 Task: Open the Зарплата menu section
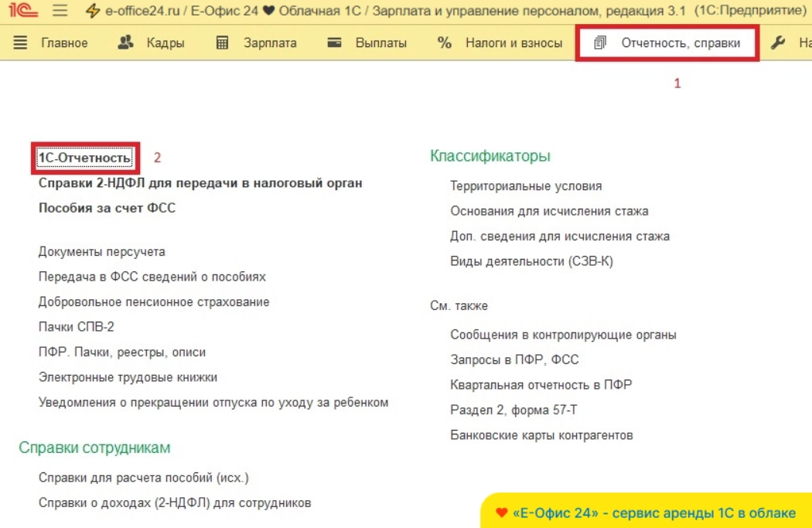point(270,43)
